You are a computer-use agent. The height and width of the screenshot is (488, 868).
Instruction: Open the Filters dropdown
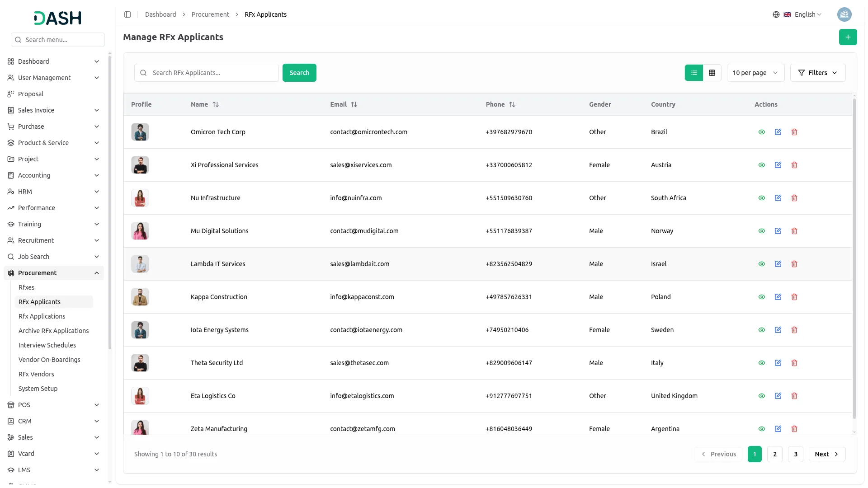point(817,73)
